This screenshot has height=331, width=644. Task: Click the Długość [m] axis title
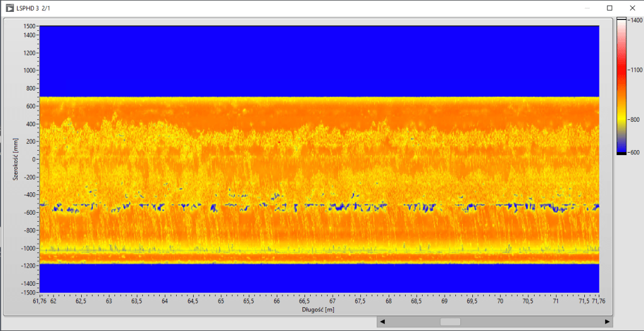click(318, 310)
